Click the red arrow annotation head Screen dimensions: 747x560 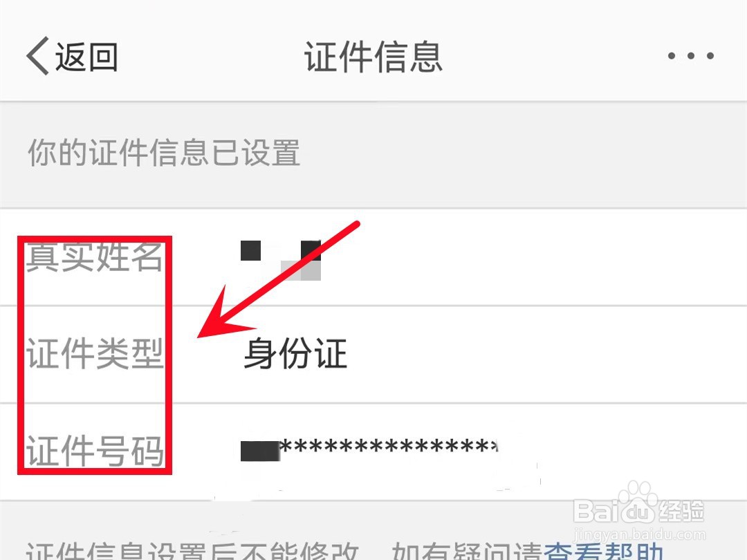[224, 315]
